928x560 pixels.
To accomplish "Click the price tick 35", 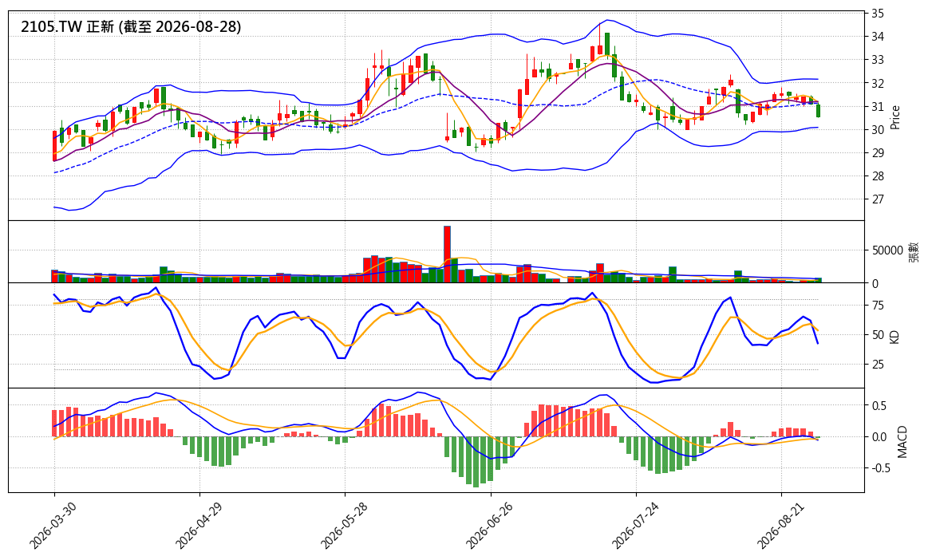I will (878, 13).
